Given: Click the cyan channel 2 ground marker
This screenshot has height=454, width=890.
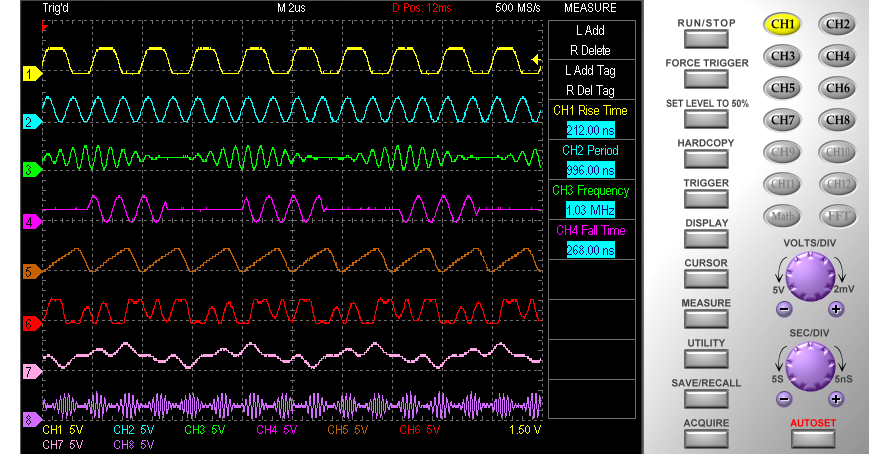Looking at the screenshot, I should (32, 121).
